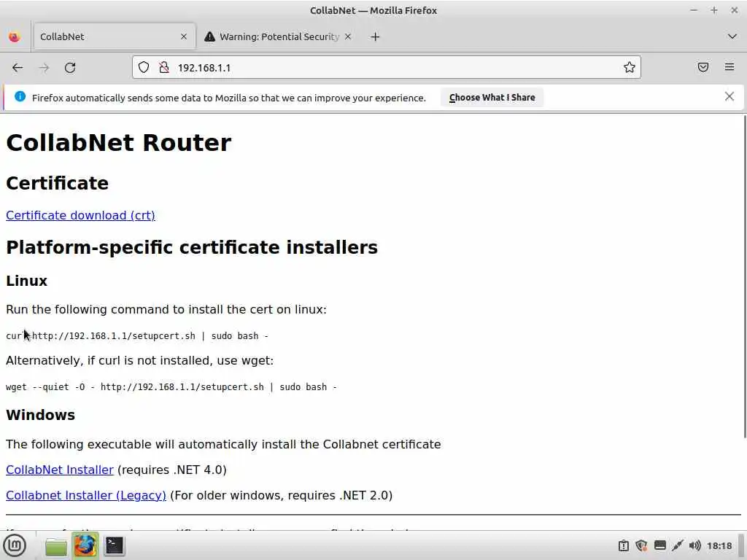747x560 pixels.
Task: Bookmark this page with the star icon
Action: tap(630, 67)
